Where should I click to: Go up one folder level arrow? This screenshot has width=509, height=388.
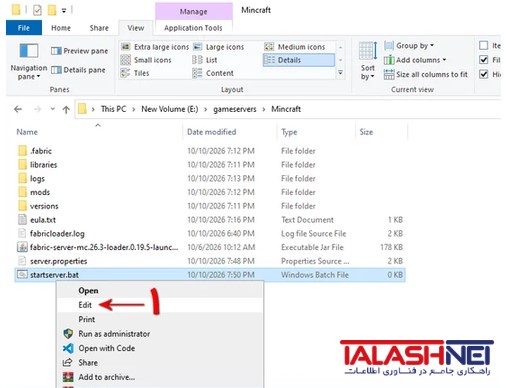(x=66, y=109)
